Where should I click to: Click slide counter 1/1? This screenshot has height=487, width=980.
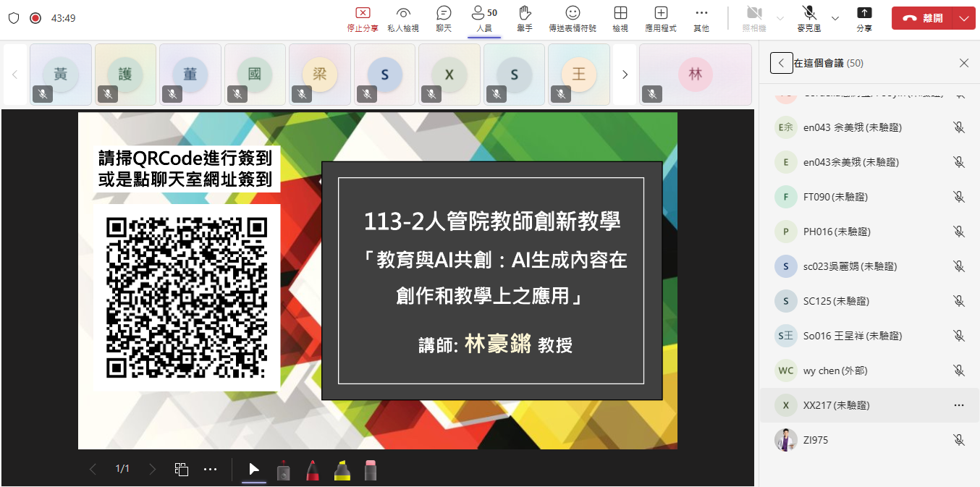122,469
